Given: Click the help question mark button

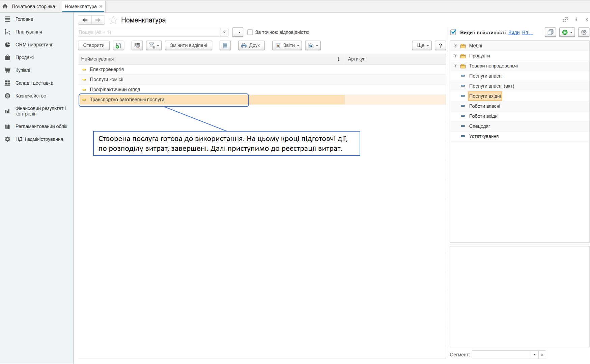Looking at the screenshot, I should (x=440, y=46).
